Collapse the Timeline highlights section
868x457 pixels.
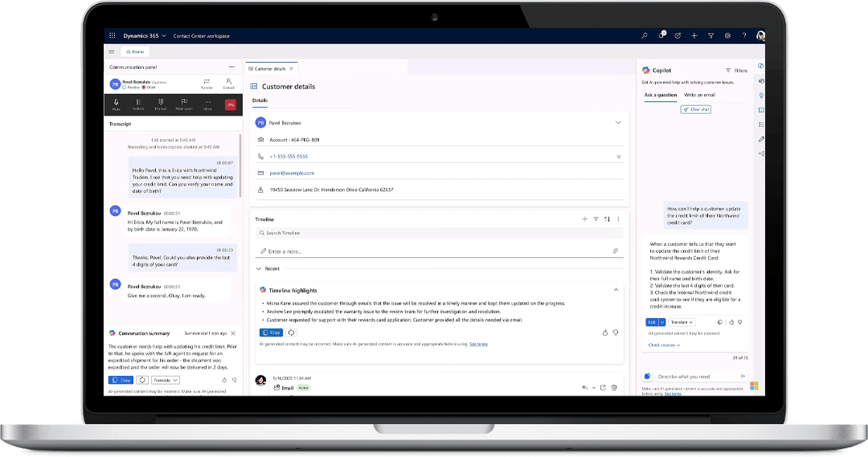tap(616, 290)
